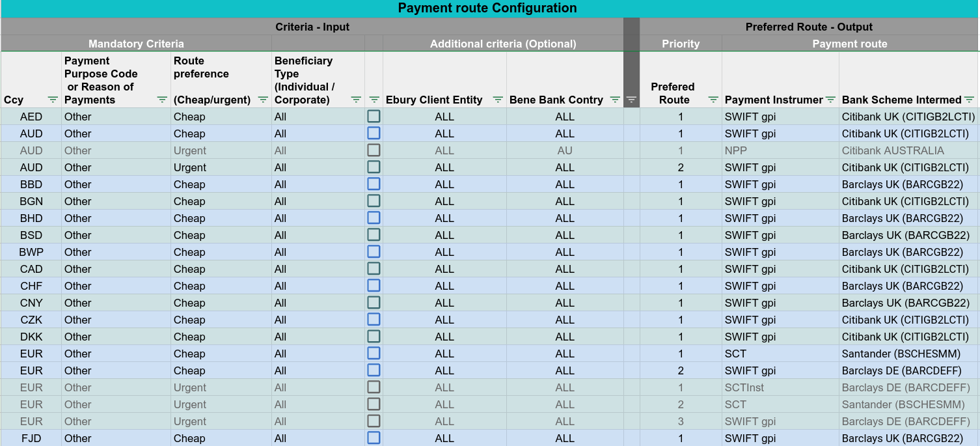The height and width of the screenshot is (446, 980).
Task: Open filter on the dark gray separator column
Action: coord(631,100)
